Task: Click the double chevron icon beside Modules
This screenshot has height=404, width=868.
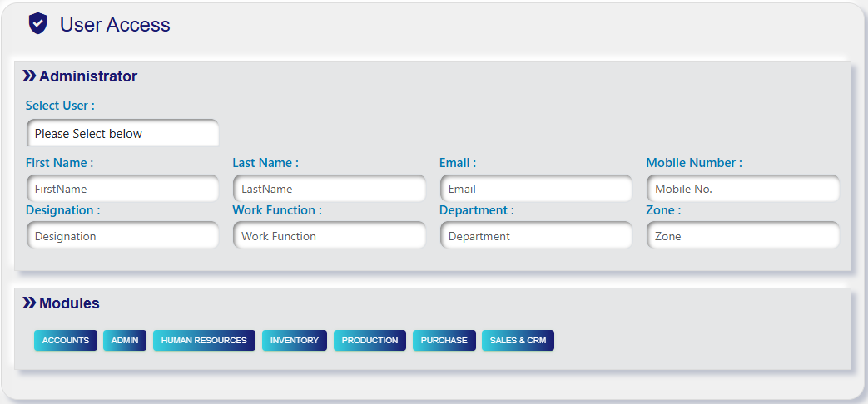Action: point(29,303)
